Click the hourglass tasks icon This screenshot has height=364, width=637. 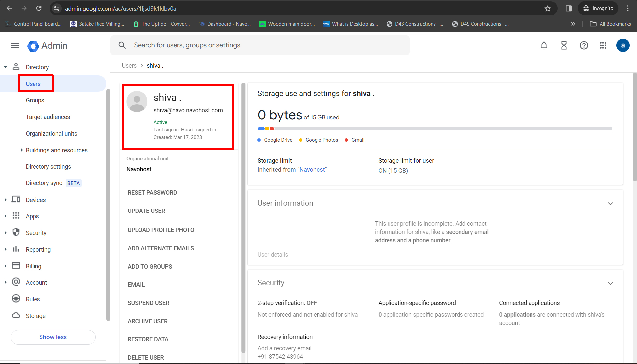(564, 45)
